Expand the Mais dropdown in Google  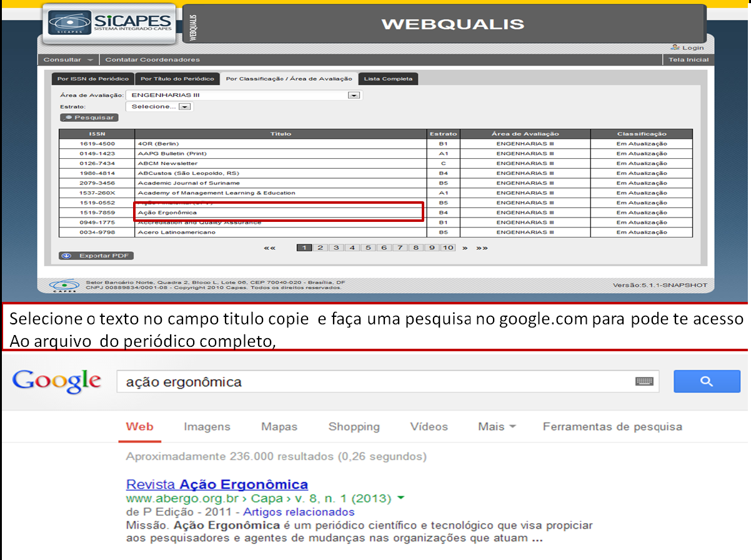497,427
